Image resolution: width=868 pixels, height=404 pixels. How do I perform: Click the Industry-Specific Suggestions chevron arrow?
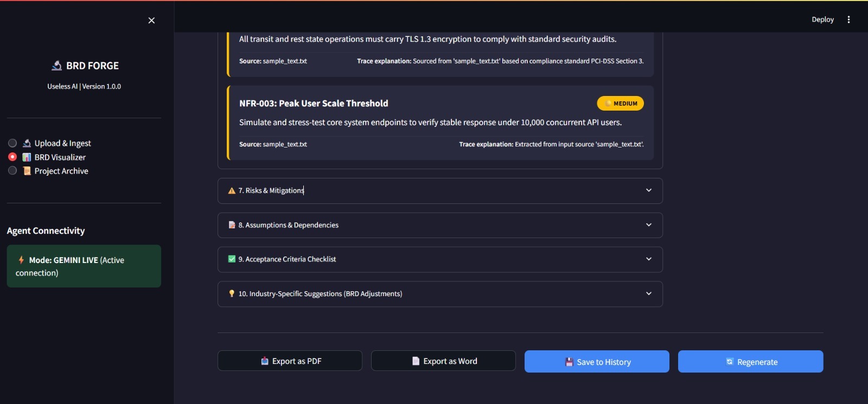pyautogui.click(x=649, y=293)
